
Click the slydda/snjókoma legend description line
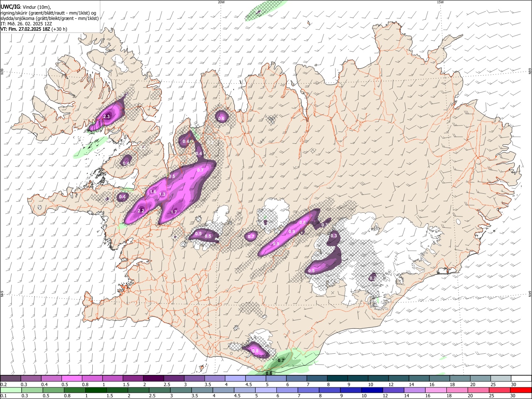tap(49, 18)
